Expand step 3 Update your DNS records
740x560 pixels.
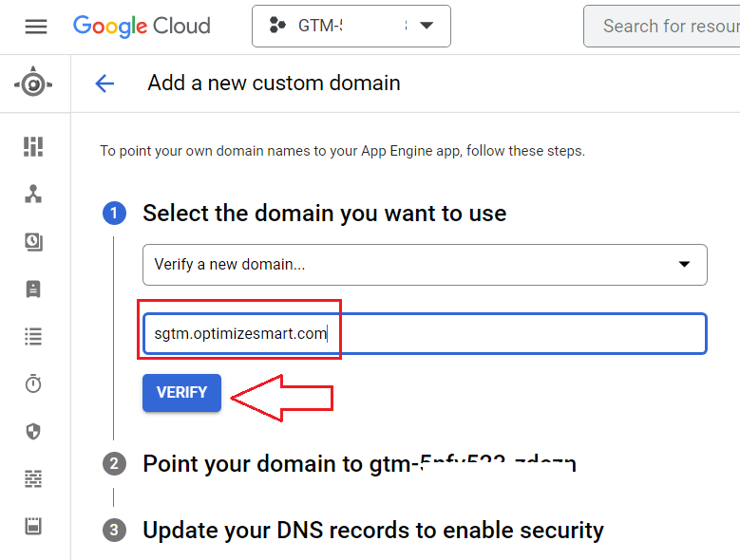point(372,530)
